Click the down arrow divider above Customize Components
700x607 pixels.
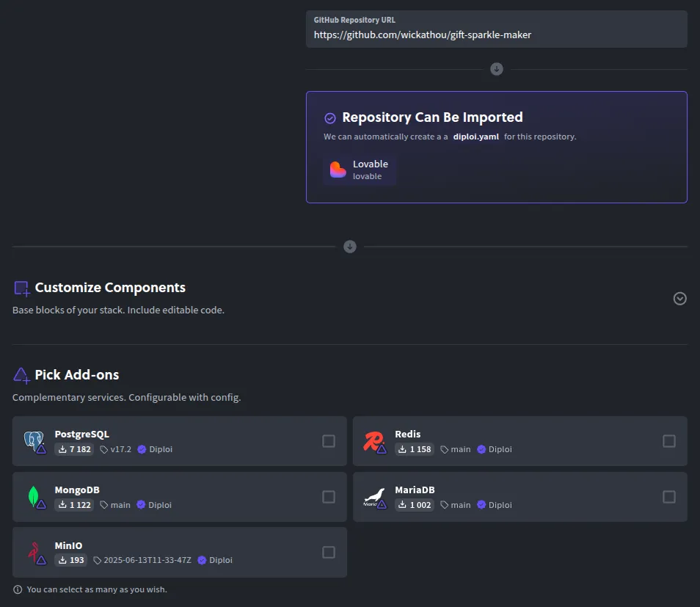point(350,247)
